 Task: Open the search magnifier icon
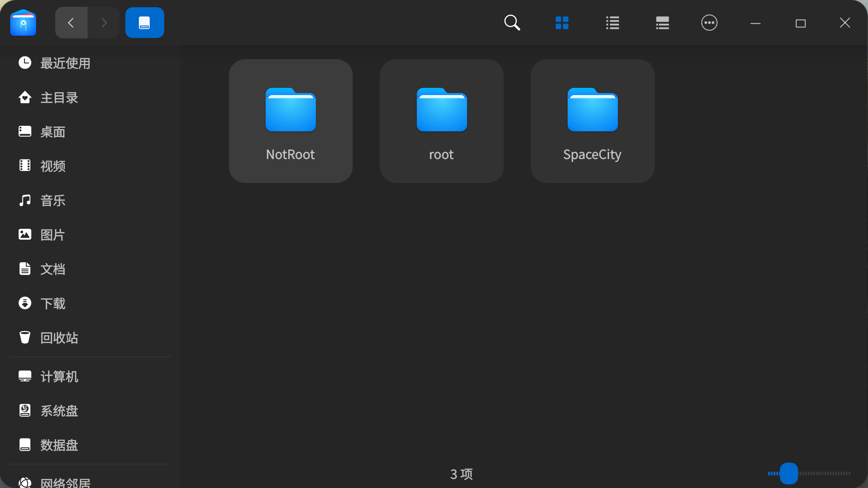(x=512, y=23)
